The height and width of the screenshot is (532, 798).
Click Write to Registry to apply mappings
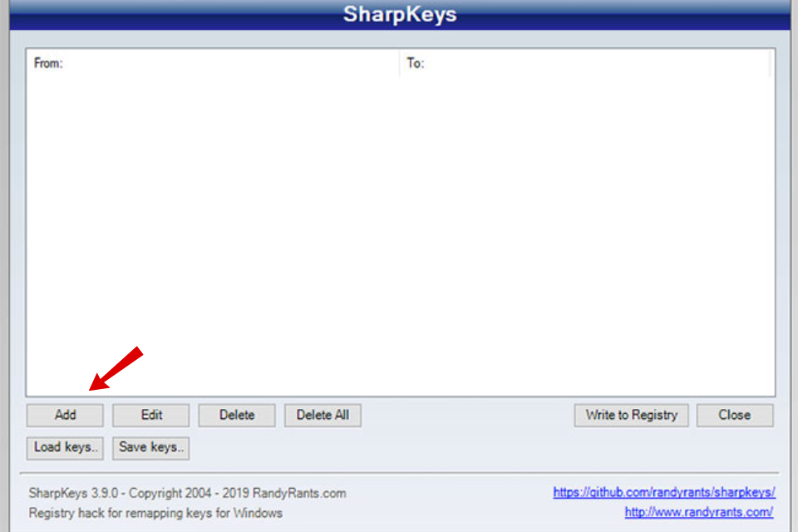[x=630, y=415]
